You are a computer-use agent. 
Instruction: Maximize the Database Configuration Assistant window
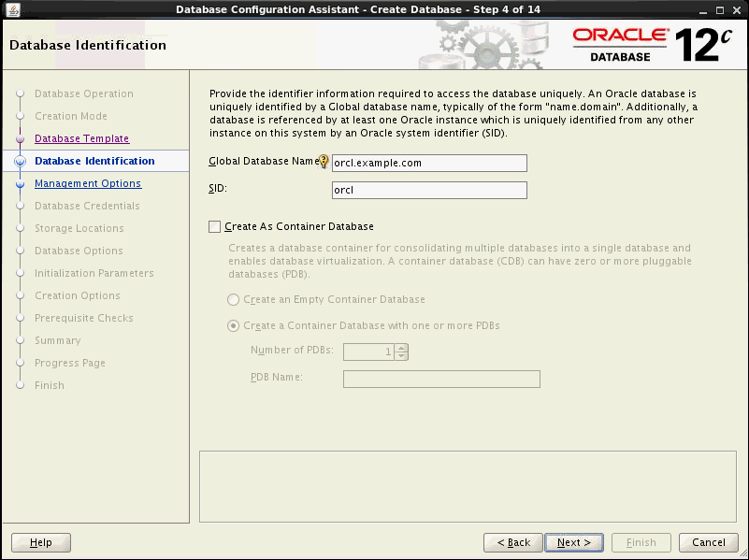click(720, 10)
